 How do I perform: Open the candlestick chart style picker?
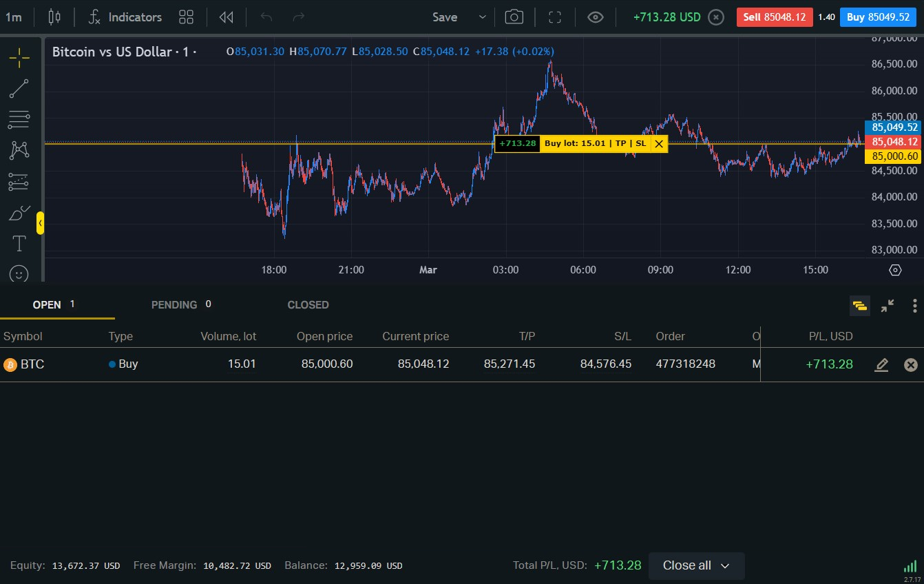pyautogui.click(x=54, y=17)
